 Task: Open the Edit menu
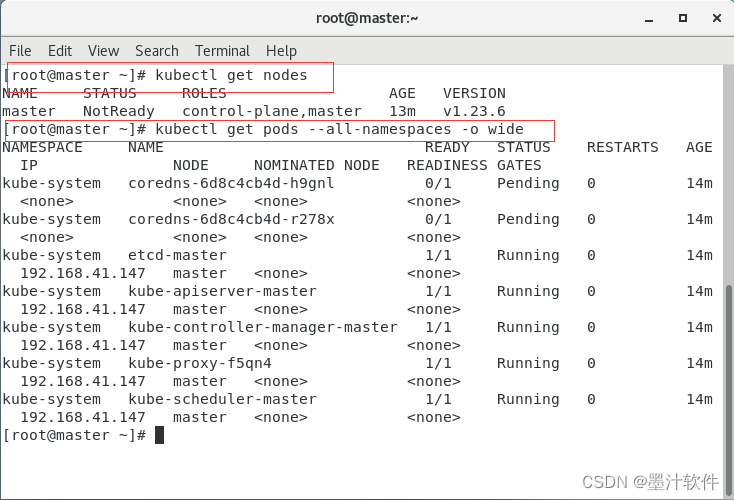click(x=60, y=51)
